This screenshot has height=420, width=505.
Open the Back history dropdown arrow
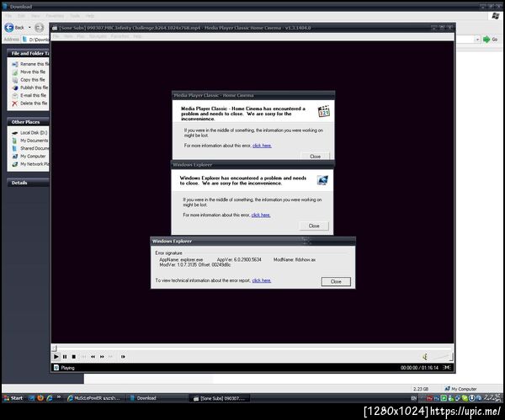coord(29,28)
